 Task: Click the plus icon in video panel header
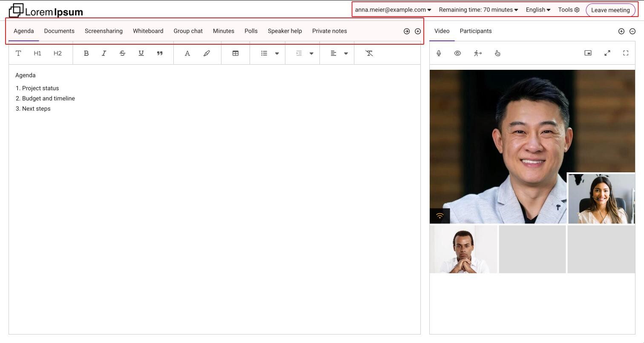(621, 31)
